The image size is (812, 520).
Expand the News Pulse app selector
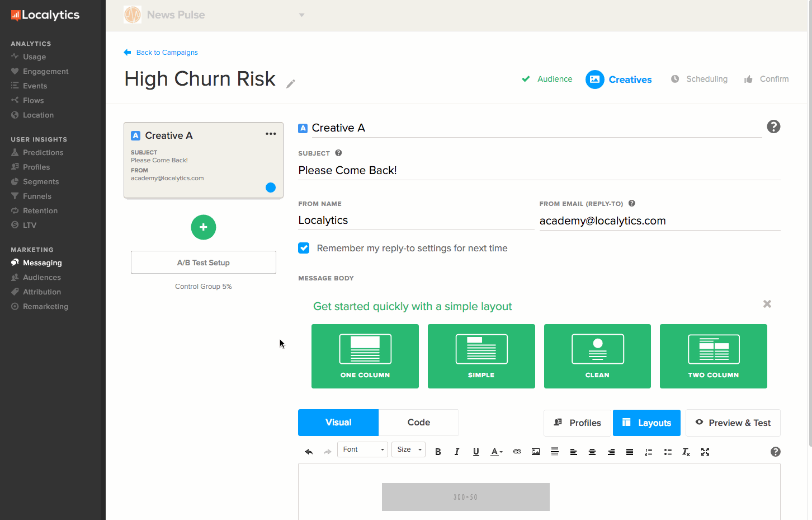301,15
